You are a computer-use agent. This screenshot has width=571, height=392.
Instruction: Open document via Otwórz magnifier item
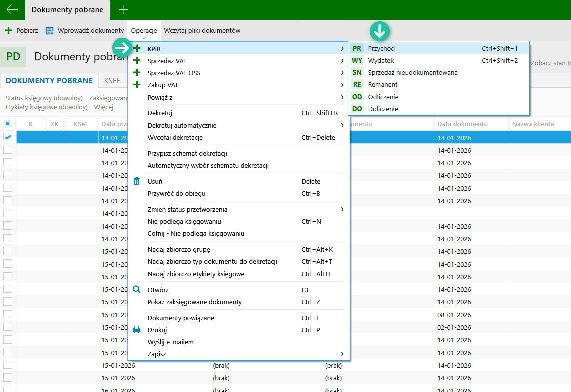pos(158,290)
